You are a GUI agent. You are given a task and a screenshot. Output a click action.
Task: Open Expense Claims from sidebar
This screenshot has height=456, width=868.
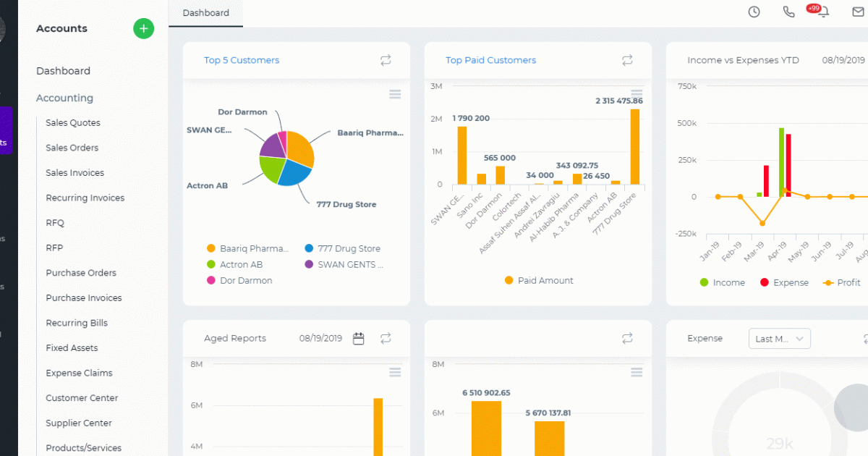pos(79,373)
